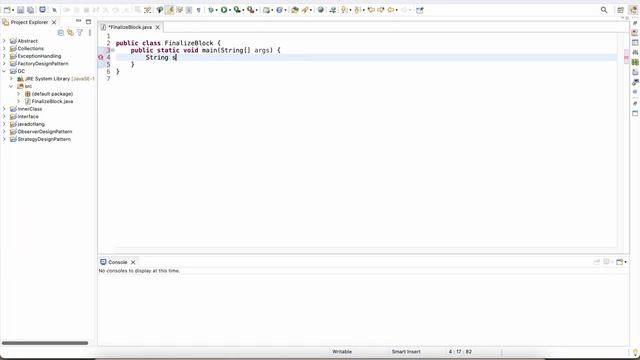Click the Save toolbar icon

[x=20, y=10]
